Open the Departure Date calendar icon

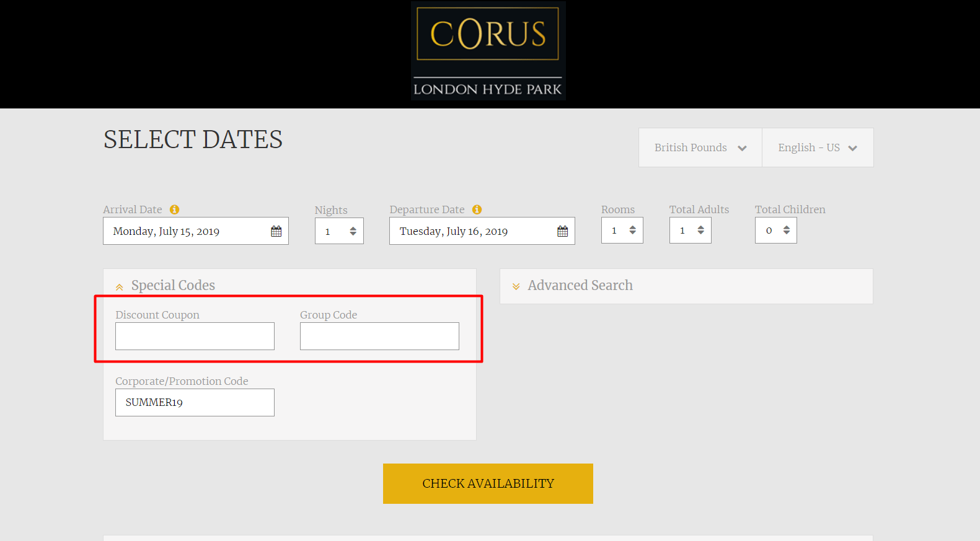coord(563,231)
